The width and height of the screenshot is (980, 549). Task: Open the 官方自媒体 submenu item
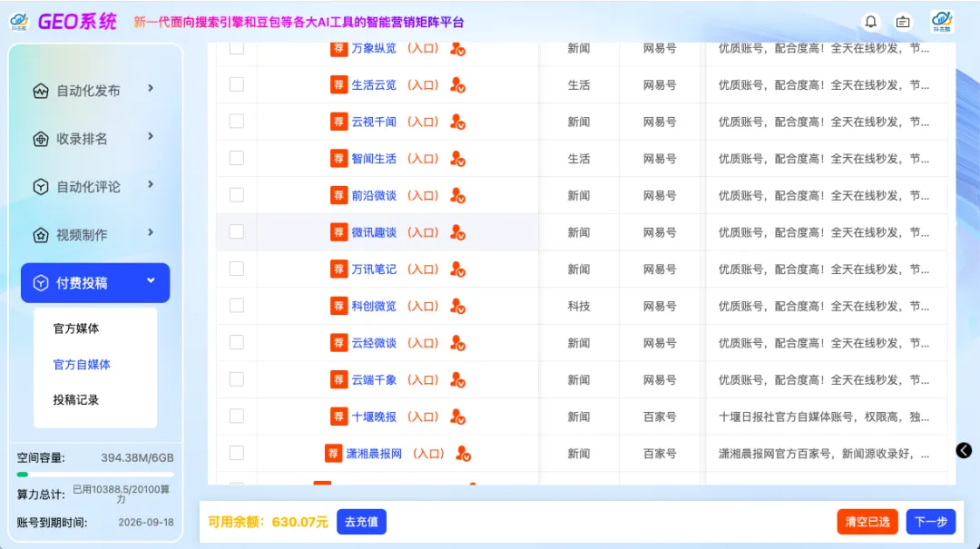click(82, 365)
